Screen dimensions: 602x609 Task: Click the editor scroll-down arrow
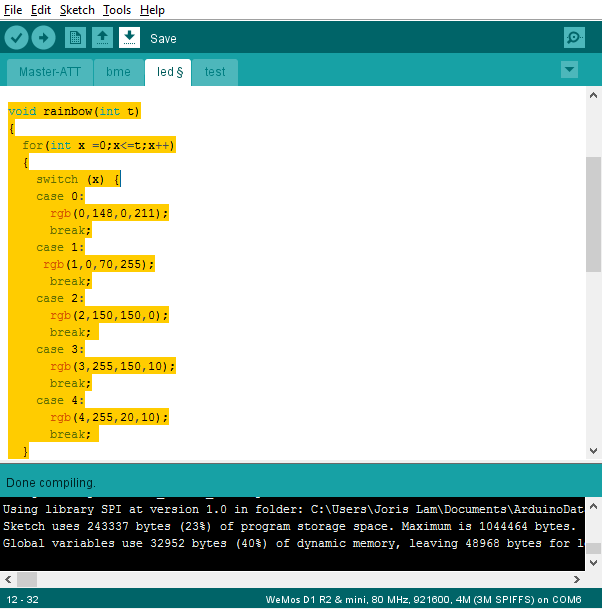click(x=593, y=451)
